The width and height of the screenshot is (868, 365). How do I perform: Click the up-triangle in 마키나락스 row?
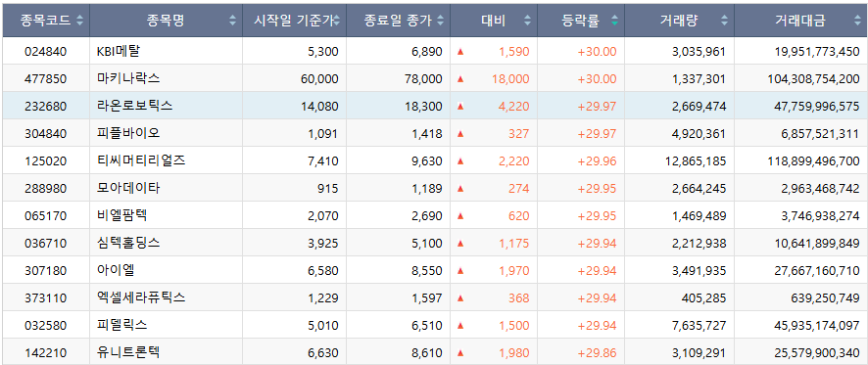(460, 79)
